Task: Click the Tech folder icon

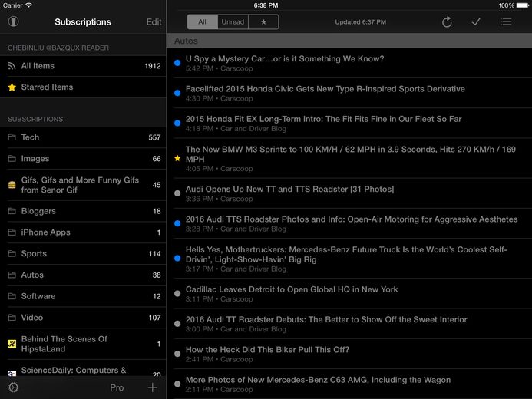Action: pos(12,137)
